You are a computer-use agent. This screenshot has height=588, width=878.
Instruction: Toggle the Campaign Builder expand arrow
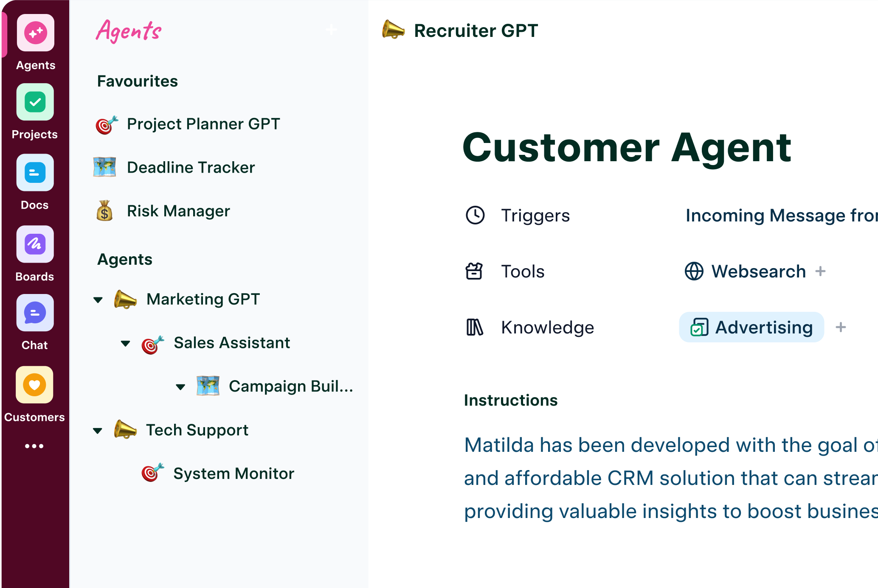tap(180, 387)
